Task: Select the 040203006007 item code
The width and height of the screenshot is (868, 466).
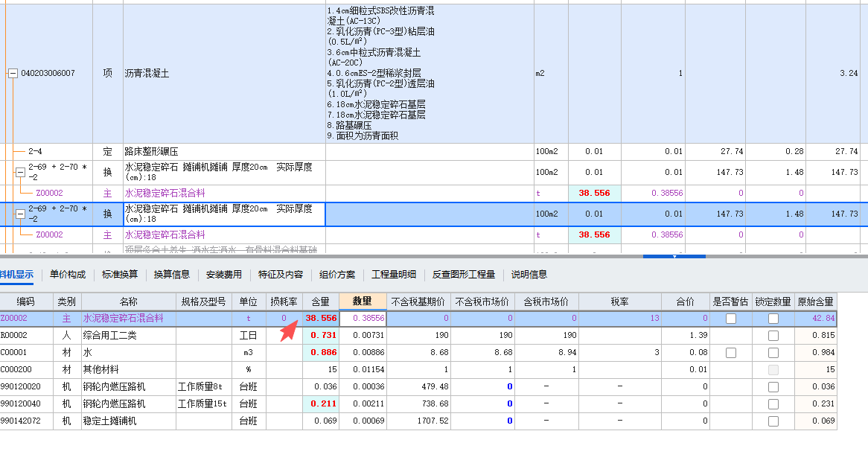Action: click(x=48, y=73)
